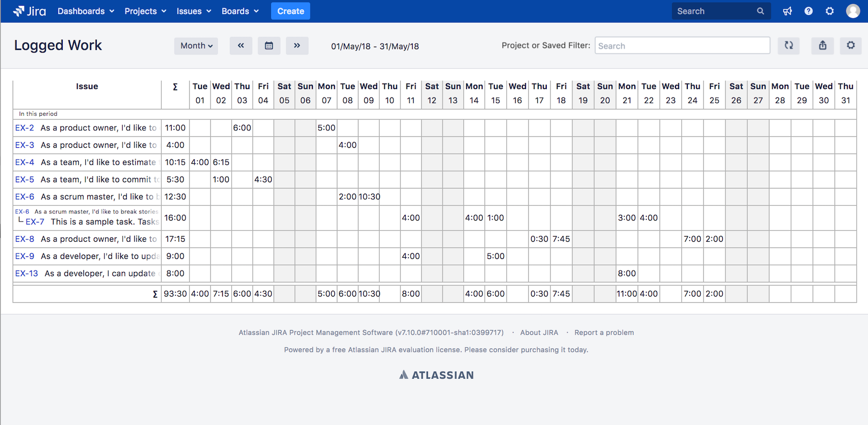Click the Thu 31 column header

(846, 93)
